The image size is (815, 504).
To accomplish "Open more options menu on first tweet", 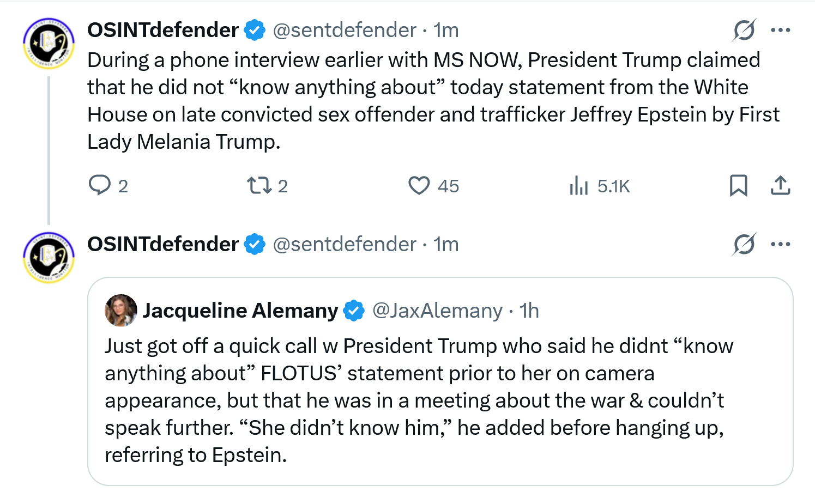I will point(780,31).
